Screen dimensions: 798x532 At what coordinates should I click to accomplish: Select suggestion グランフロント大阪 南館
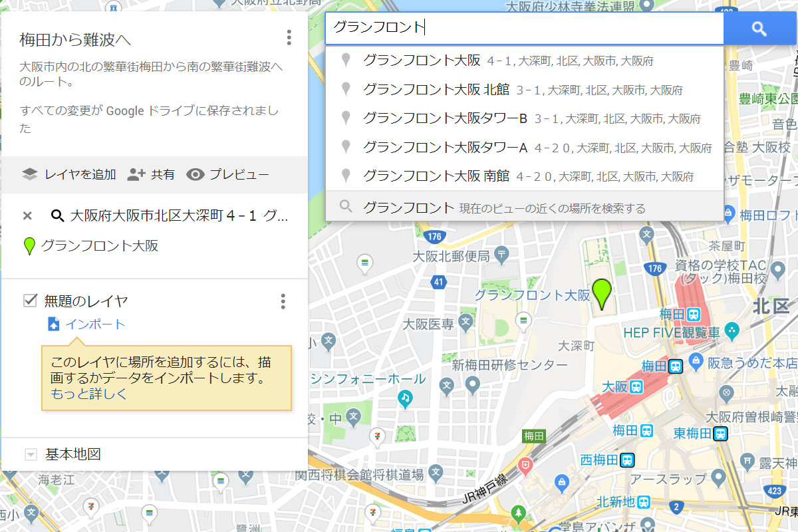[525, 176]
